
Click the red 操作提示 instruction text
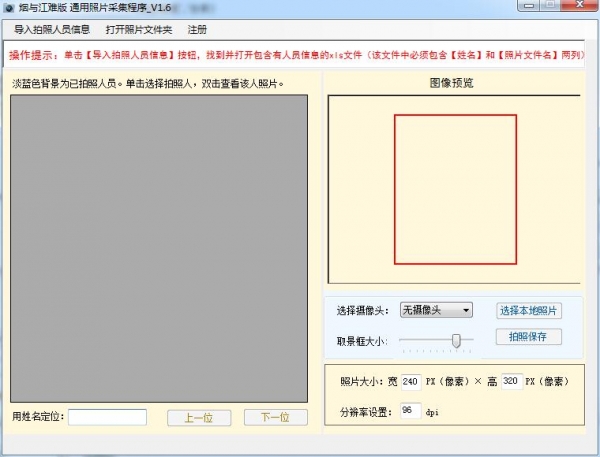point(296,55)
